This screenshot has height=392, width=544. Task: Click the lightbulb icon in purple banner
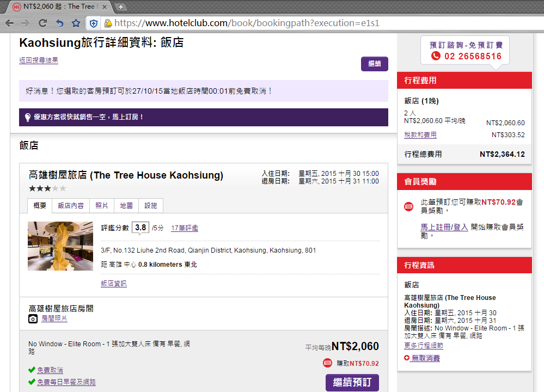point(28,117)
